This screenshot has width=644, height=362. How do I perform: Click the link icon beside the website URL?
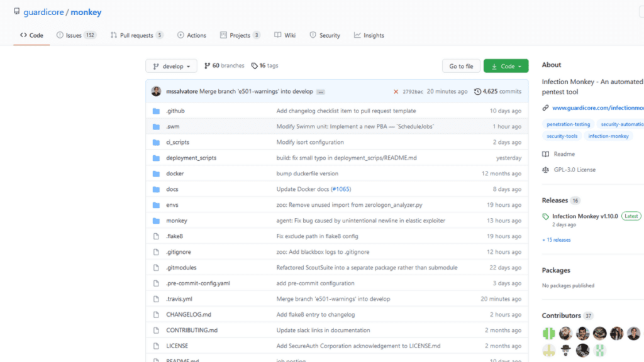(545, 108)
